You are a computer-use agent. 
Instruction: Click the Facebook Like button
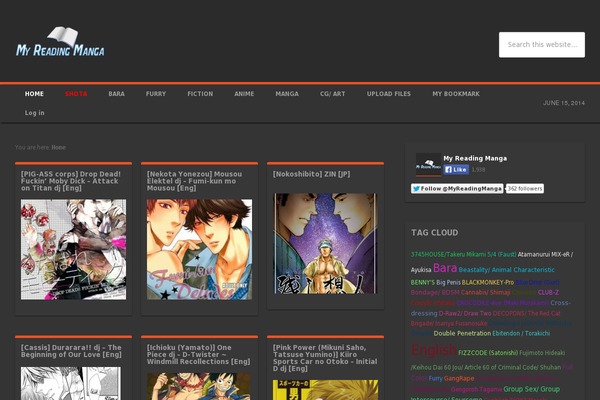point(456,169)
